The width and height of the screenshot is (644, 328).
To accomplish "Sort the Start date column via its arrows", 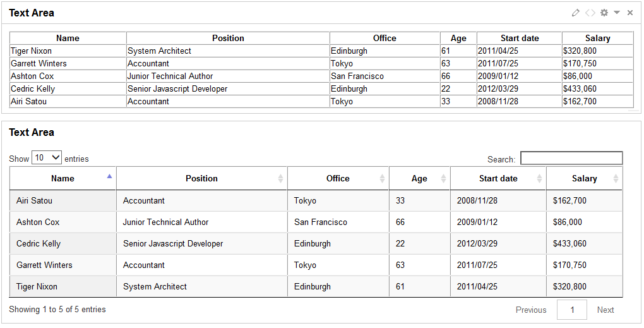I will pyautogui.click(x=539, y=178).
